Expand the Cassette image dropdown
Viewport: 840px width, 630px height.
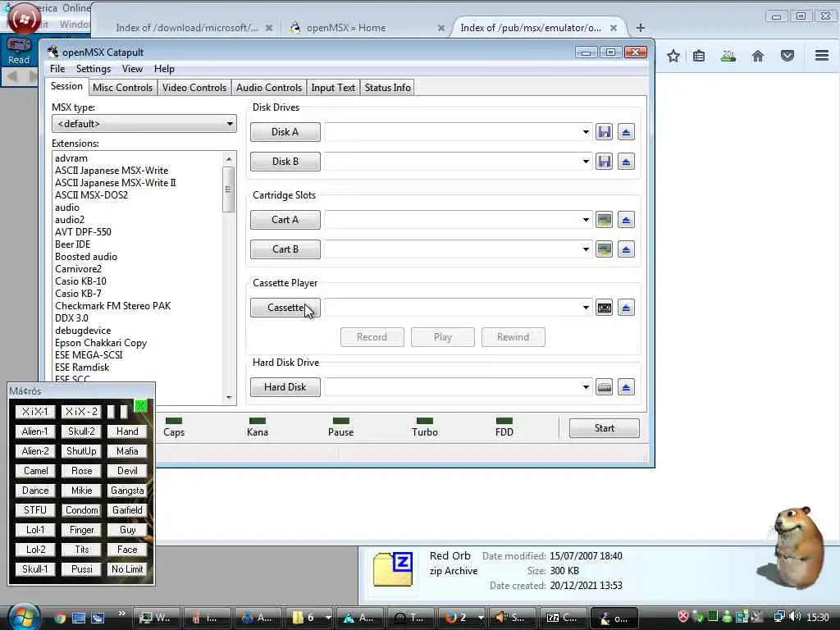(x=586, y=308)
